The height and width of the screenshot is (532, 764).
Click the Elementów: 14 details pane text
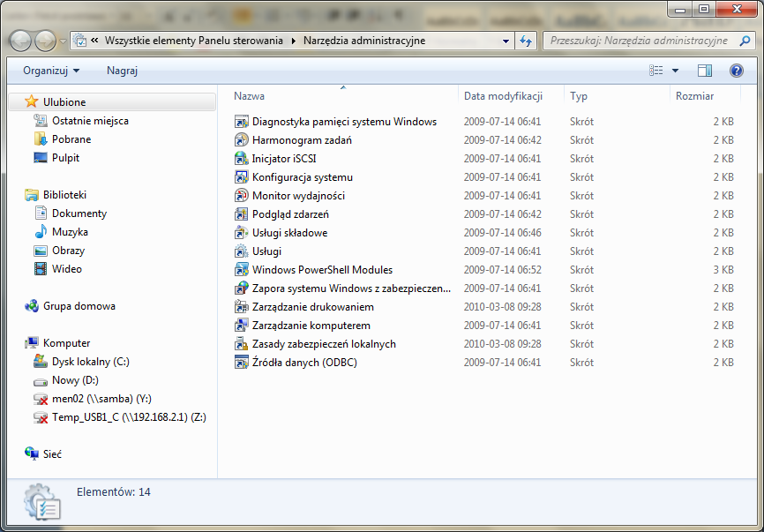pos(114,491)
